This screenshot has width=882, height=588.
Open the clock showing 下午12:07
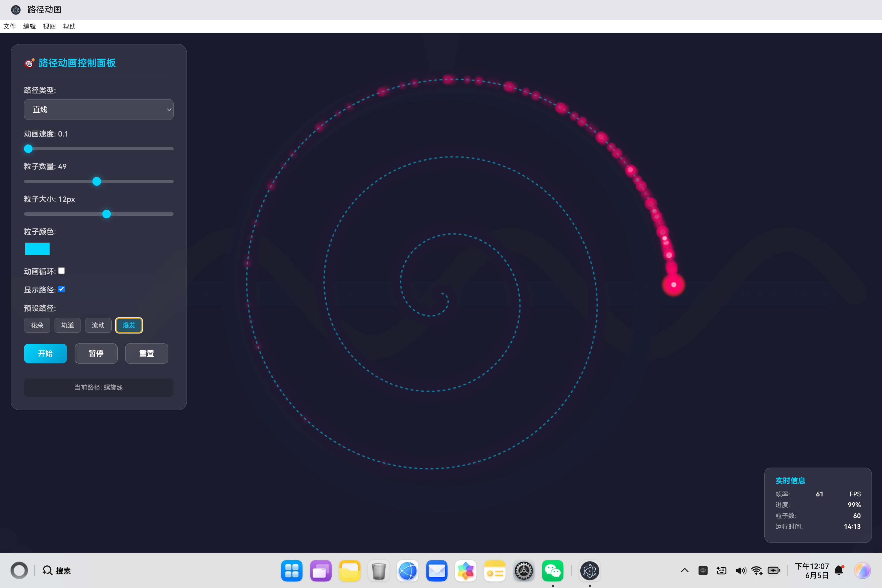(x=812, y=570)
